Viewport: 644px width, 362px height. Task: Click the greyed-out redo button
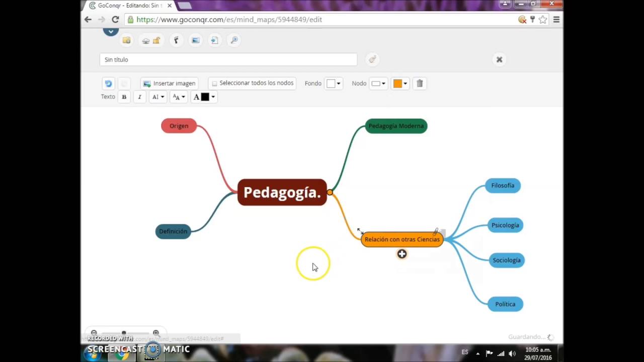coord(124,83)
